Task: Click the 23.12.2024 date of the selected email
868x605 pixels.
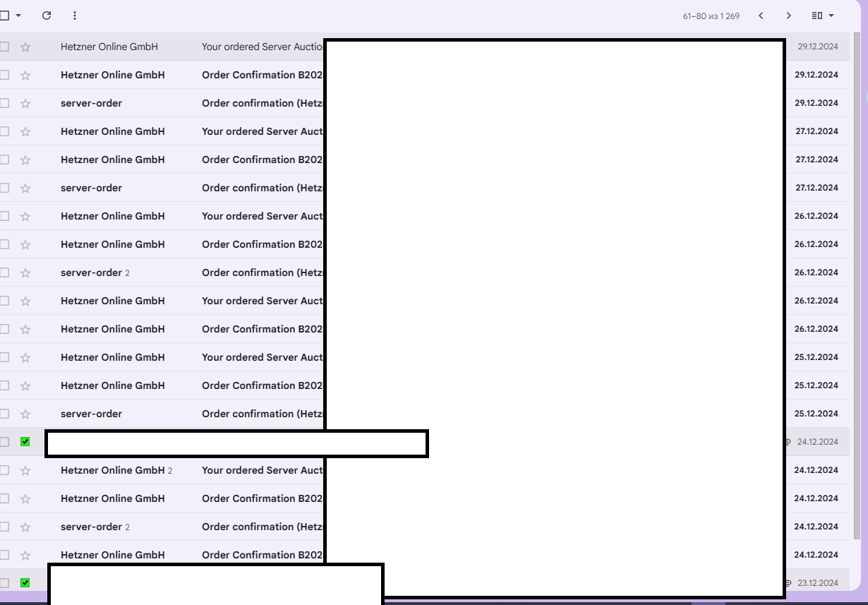Action: click(x=817, y=583)
